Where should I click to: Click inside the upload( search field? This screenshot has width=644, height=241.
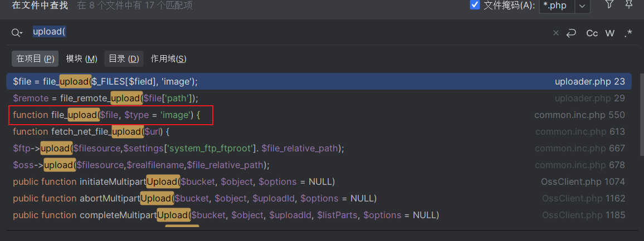tap(287, 33)
